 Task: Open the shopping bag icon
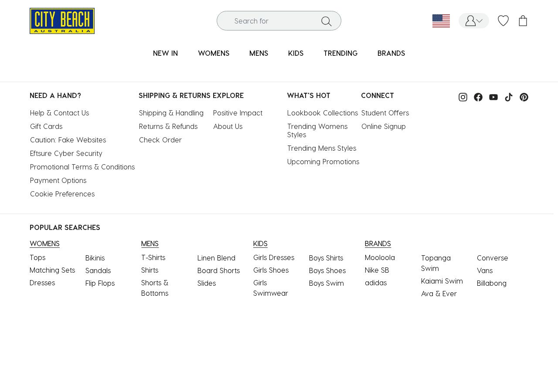click(523, 21)
